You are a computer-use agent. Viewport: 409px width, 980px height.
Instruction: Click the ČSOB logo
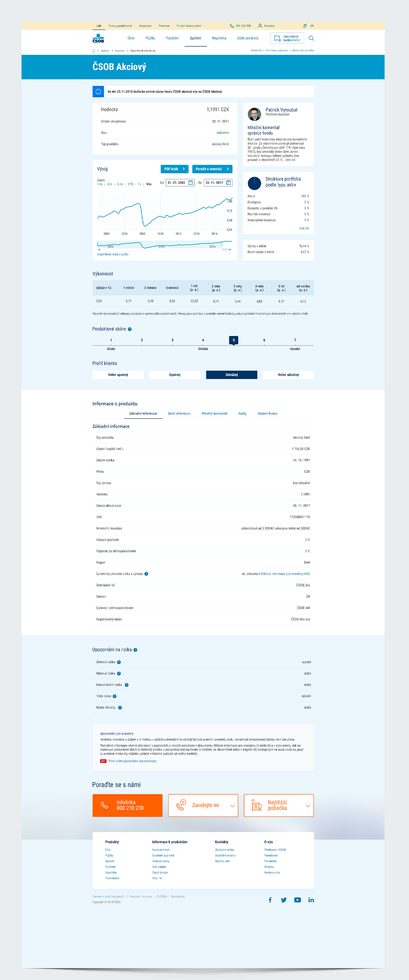pos(98,38)
